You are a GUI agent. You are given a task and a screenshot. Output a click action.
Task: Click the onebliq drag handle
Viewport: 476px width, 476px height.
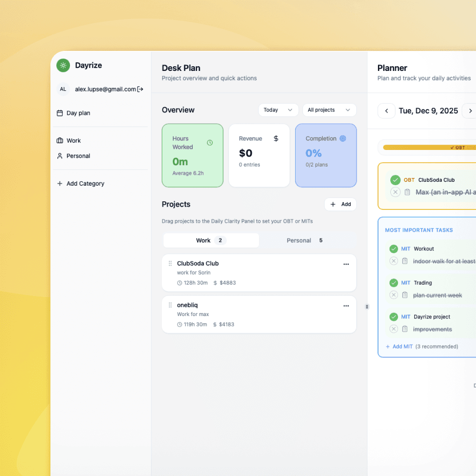click(x=170, y=305)
